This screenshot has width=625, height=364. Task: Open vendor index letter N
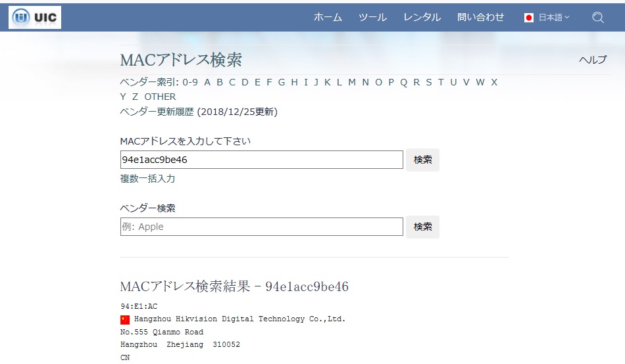(366, 82)
